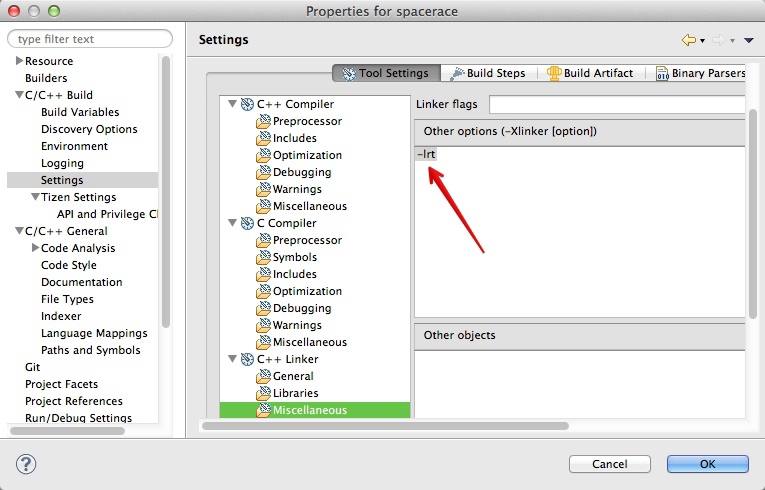Select Environment in the tree
The image size is (765, 490).
[x=74, y=146]
